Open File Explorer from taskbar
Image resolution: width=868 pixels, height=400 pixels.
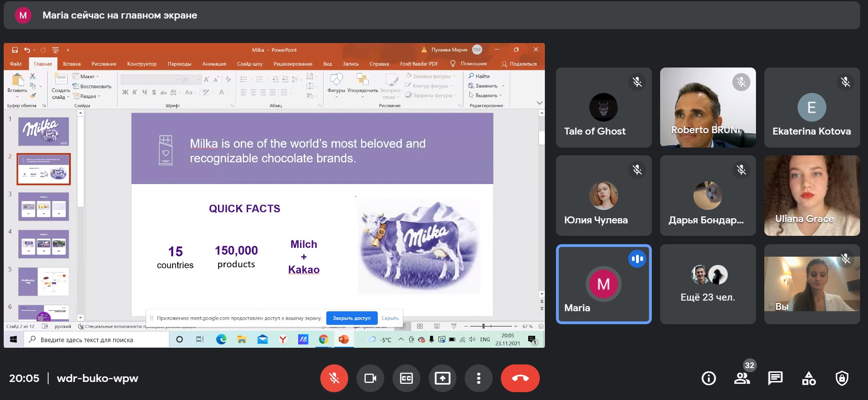242,339
